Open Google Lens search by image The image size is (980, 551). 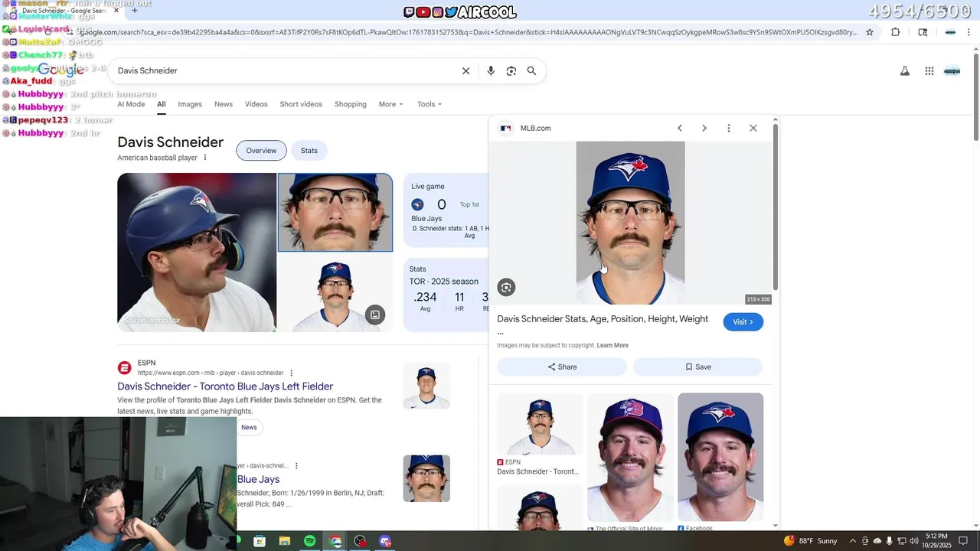click(511, 70)
